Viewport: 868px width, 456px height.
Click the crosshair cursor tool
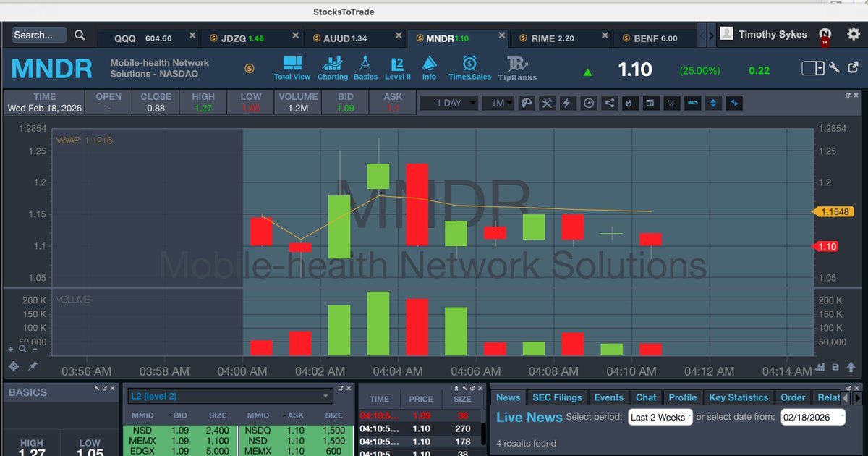(x=13, y=367)
